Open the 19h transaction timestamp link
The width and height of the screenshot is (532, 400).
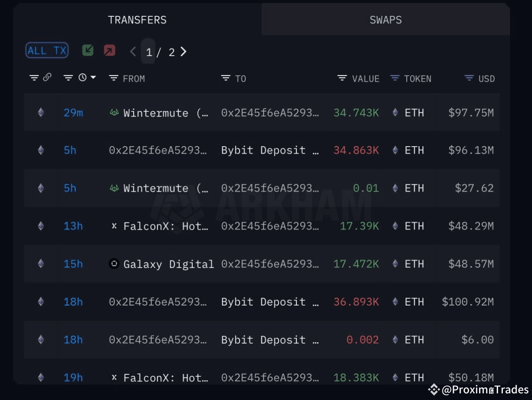click(x=73, y=377)
